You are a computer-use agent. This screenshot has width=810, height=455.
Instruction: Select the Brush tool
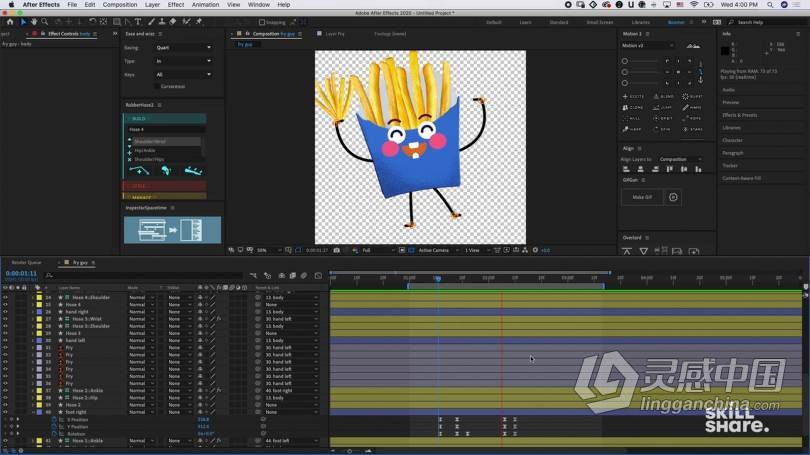coord(151,22)
